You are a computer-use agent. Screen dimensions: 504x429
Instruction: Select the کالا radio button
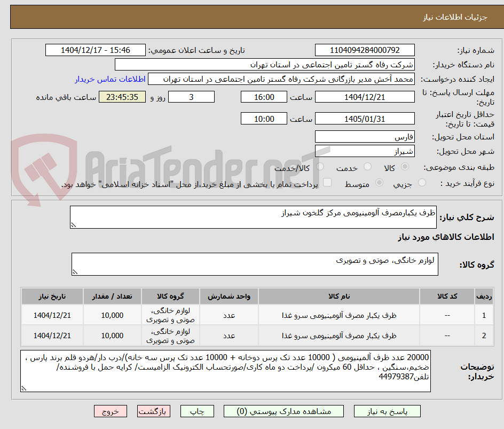pyautogui.click(x=405, y=167)
